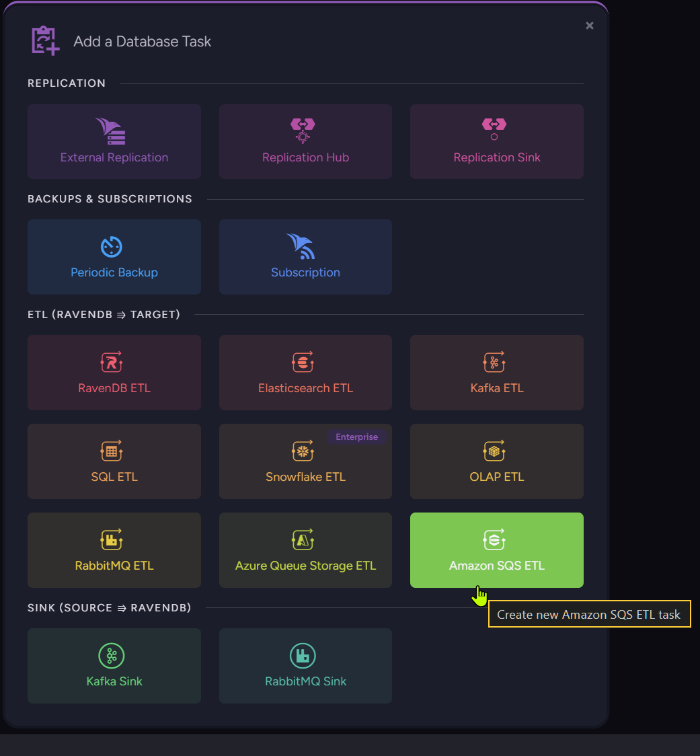The height and width of the screenshot is (756, 700).
Task: Click the Kafka Sink circle icon
Action: (x=112, y=656)
